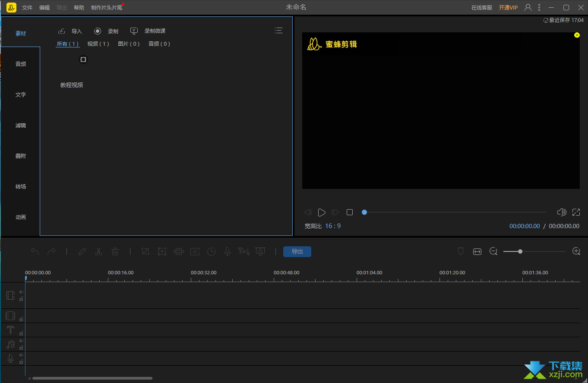Click the scissors split tool
Image resolution: width=588 pixels, height=383 pixels.
pyautogui.click(x=98, y=251)
